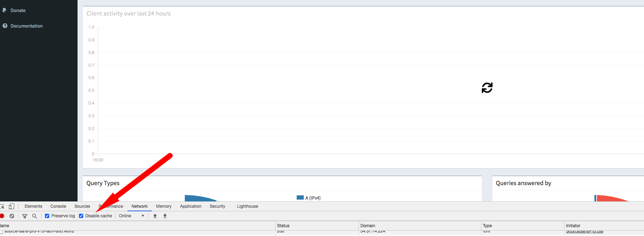Click the Donate PayPal icon in sidebar
The width and height of the screenshot is (644, 236).
pos(5,10)
